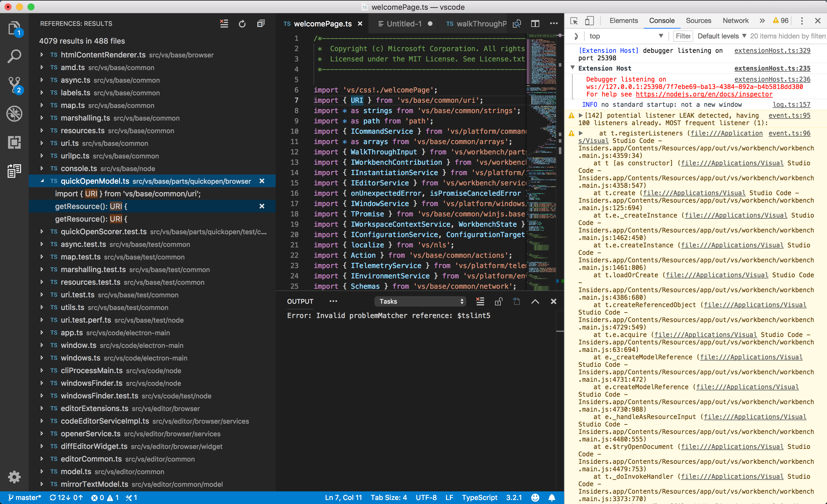Expand htmlContentRenderer.ts results
The height and width of the screenshot is (504, 827).
tap(42, 55)
